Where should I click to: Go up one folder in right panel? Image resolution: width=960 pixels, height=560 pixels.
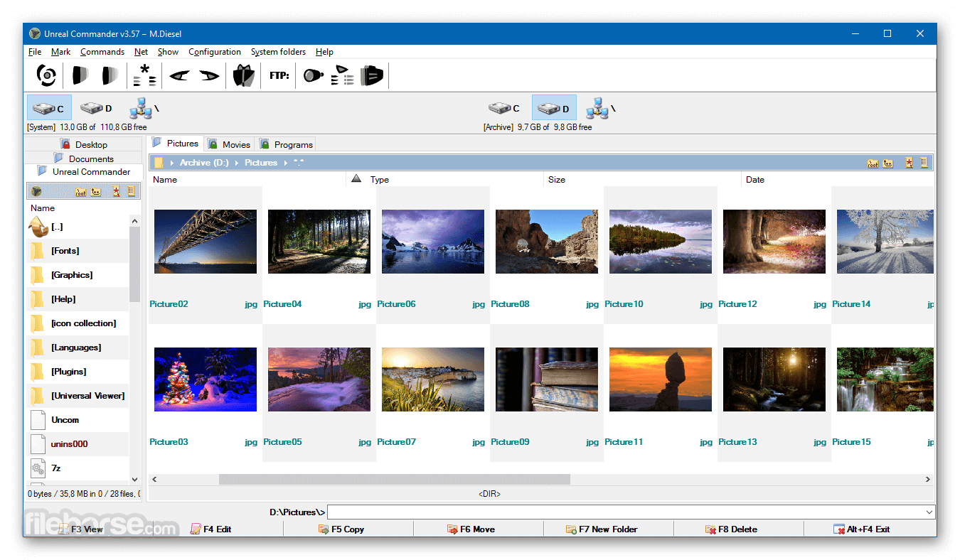click(888, 163)
